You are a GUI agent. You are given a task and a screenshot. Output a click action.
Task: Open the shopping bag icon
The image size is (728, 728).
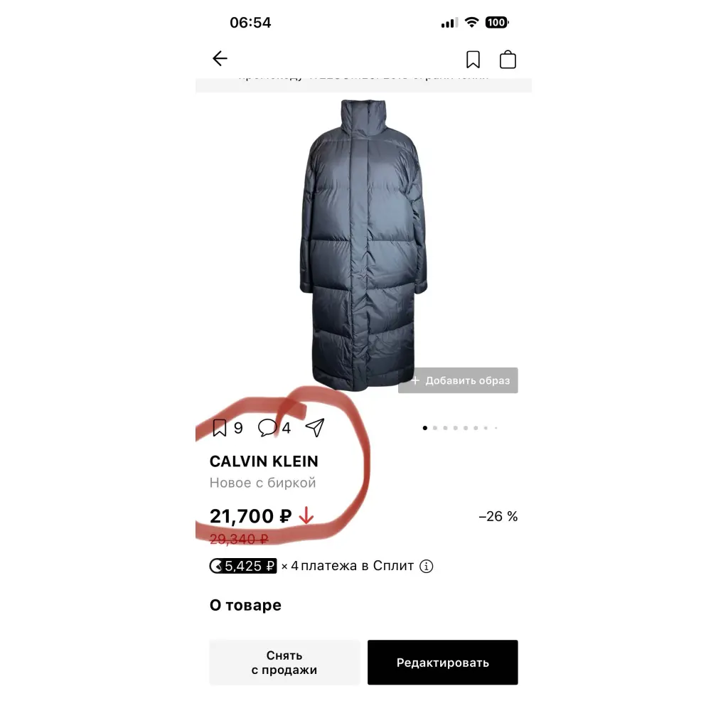[508, 60]
